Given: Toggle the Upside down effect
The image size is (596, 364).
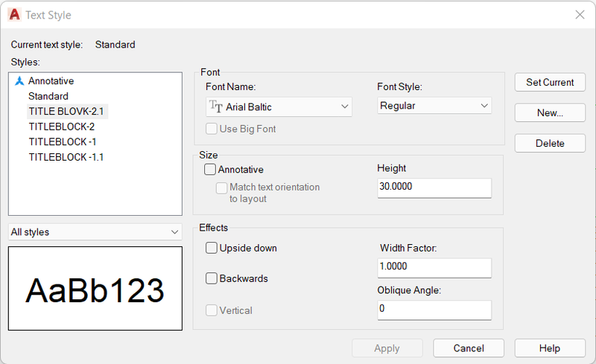Looking at the screenshot, I should [x=212, y=248].
